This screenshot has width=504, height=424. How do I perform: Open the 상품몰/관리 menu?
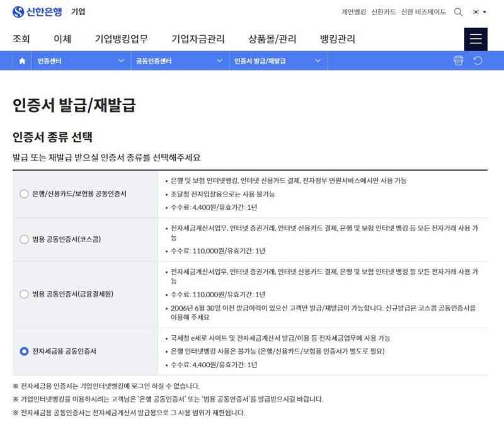point(272,39)
